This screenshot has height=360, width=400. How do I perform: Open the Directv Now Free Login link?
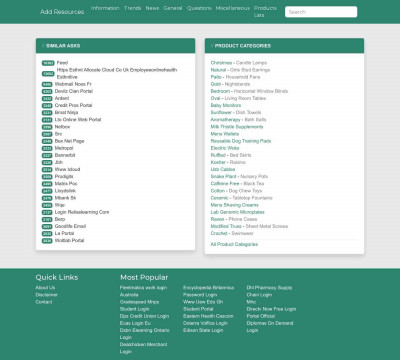click(271, 309)
